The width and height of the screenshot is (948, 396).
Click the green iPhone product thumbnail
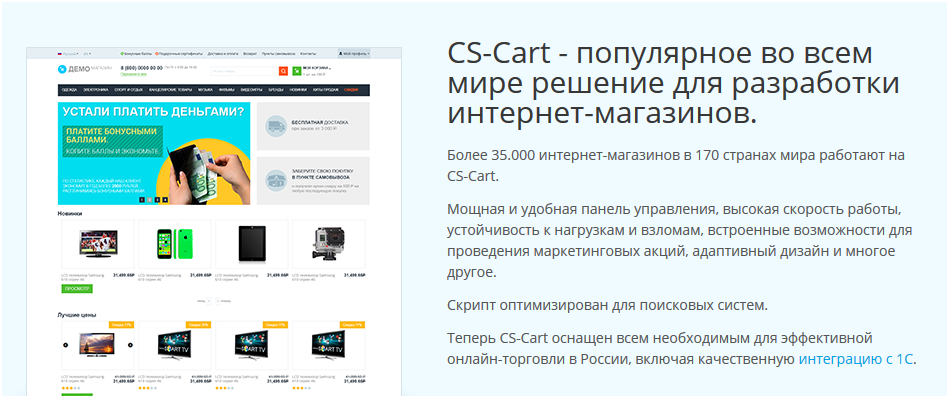pyautogui.click(x=174, y=244)
